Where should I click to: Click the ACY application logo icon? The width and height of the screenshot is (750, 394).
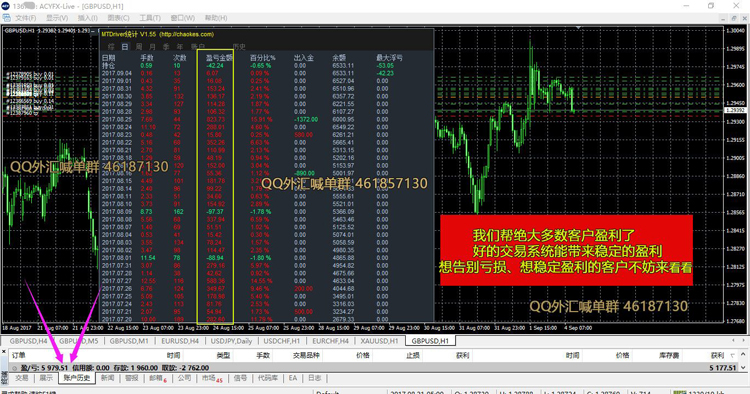coord(5,6)
